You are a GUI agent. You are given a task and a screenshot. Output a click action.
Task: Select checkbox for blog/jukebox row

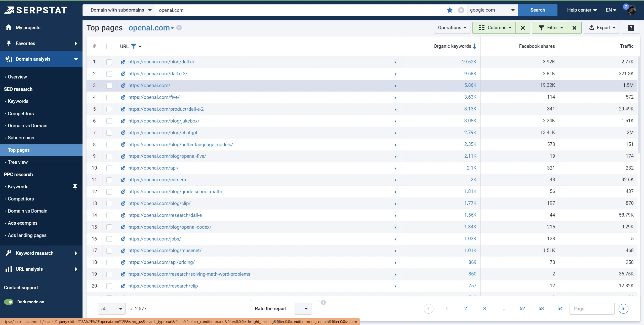(109, 121)
